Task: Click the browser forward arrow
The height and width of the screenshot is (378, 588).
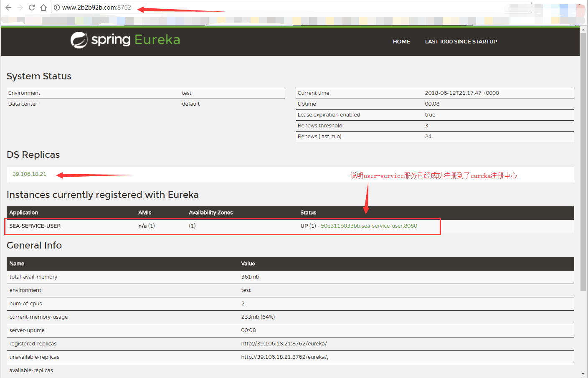Action: tap(20, 8)
